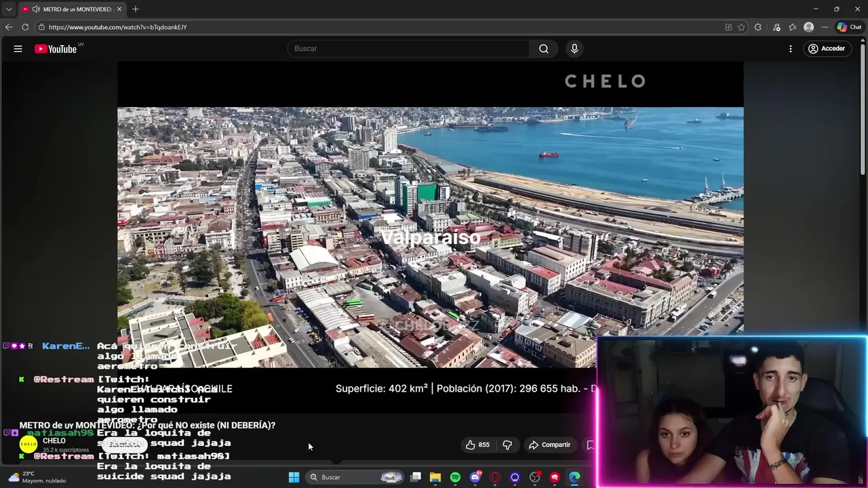Click the URL address bar
The height and width of the screenshot is (488, 868).
(x=380, y=27)
